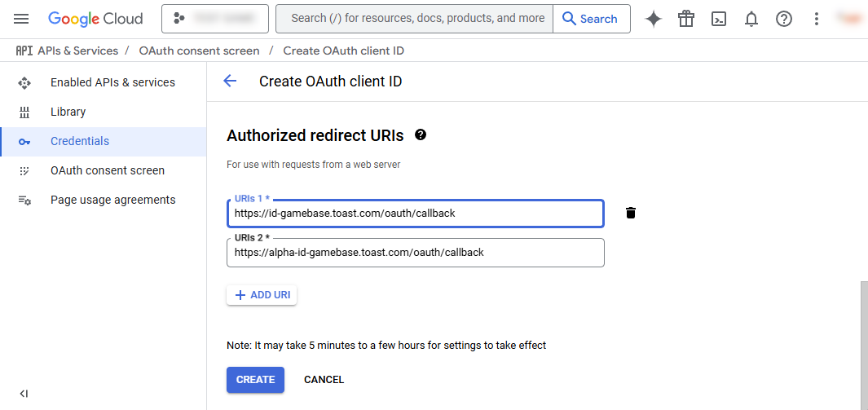Collapse the left sidebar panel
The image size is (868, 410).
(24, 394)
